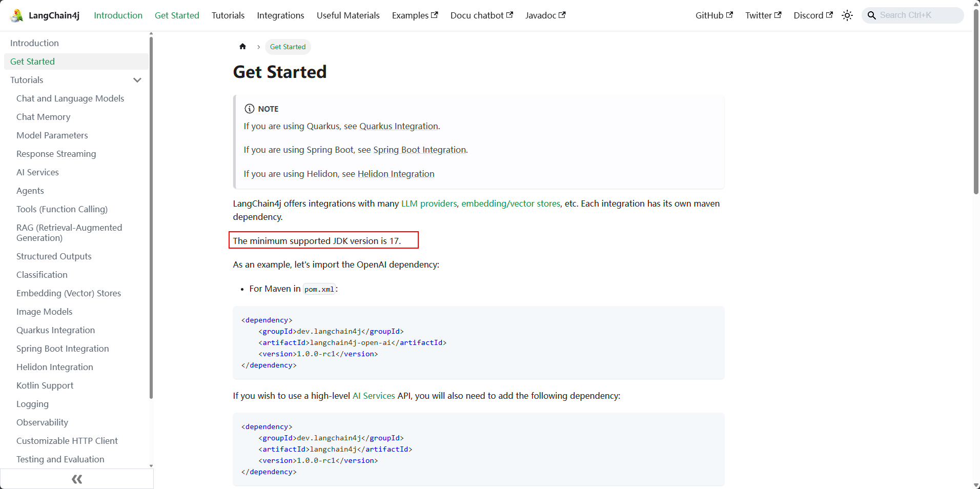Open Get Started in top navbar
Image resolution: width=980 pixels, height=489 pixels.
[177, 15]
